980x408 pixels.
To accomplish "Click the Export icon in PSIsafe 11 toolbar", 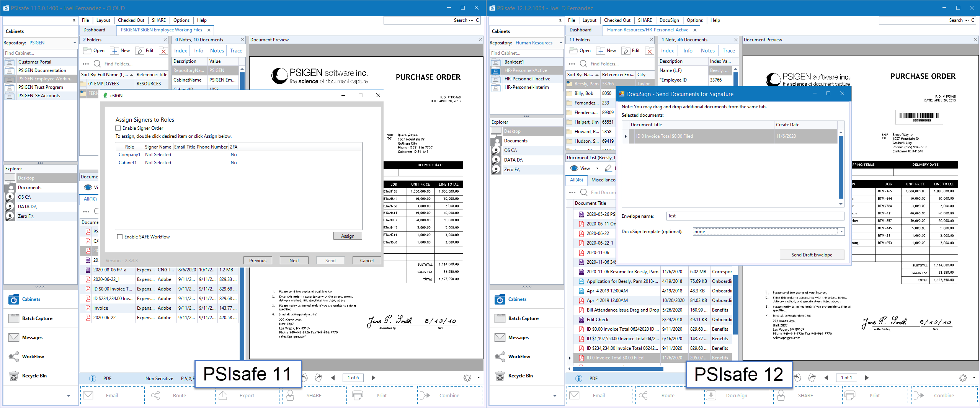I will point(223,395).
